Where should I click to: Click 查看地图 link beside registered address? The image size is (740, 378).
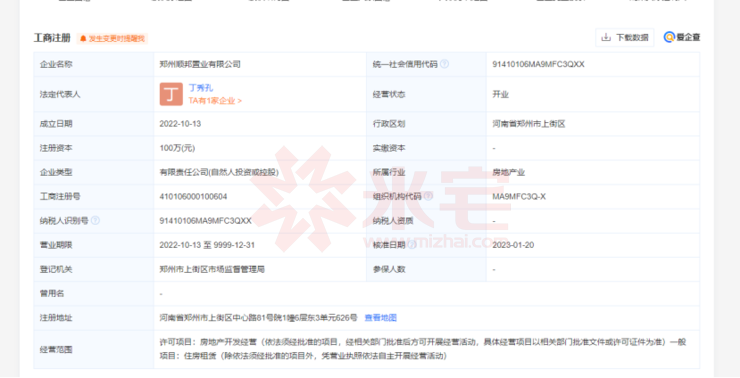380,318
